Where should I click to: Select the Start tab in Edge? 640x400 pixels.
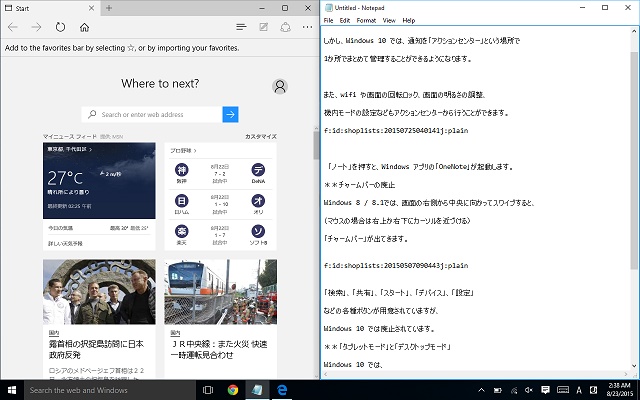[x=49, y=8]
